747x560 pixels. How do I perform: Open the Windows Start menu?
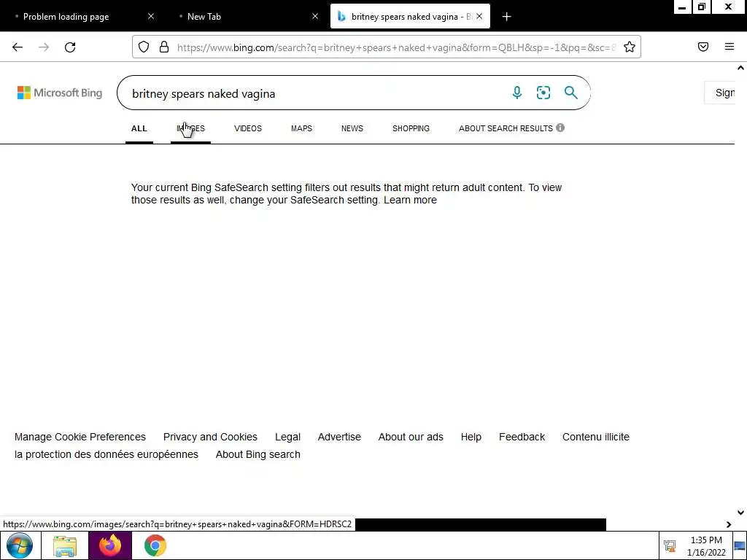[20, 545]
